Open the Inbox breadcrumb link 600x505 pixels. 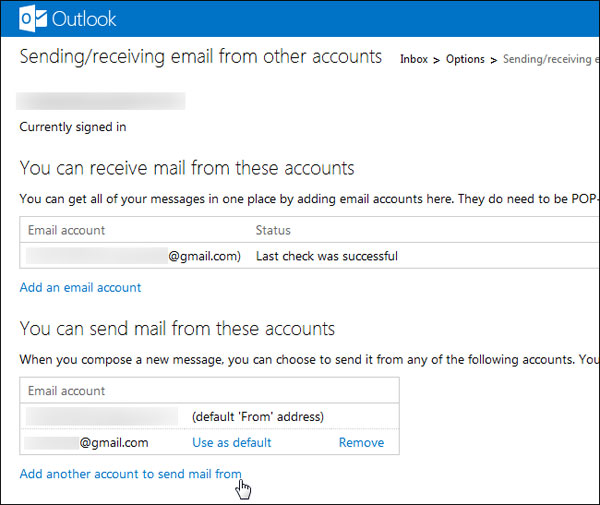[x=414, y=59]
